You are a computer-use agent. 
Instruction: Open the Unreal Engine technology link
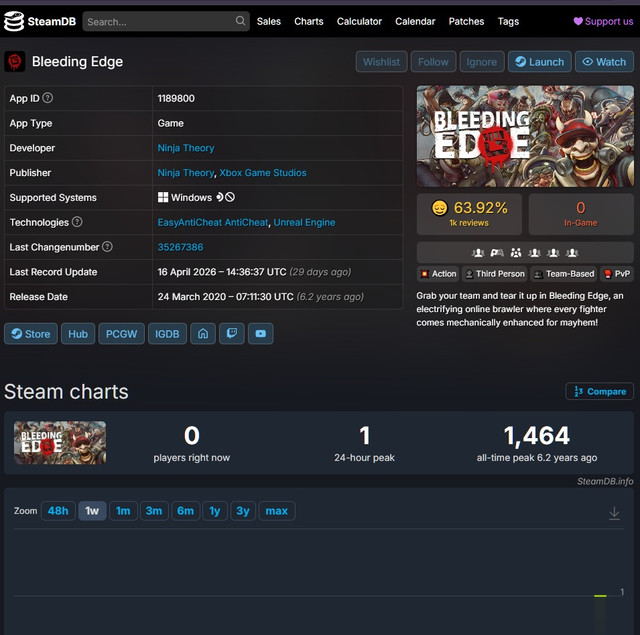304,222
